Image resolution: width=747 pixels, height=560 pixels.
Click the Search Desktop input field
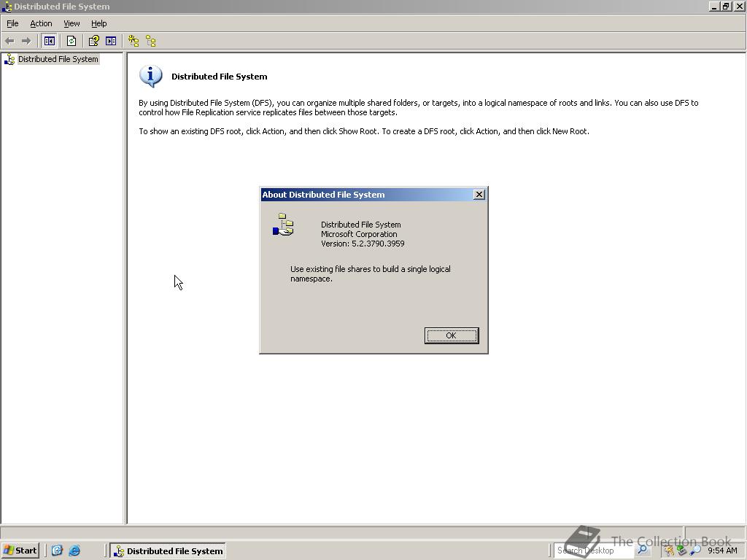click(594, 551)
